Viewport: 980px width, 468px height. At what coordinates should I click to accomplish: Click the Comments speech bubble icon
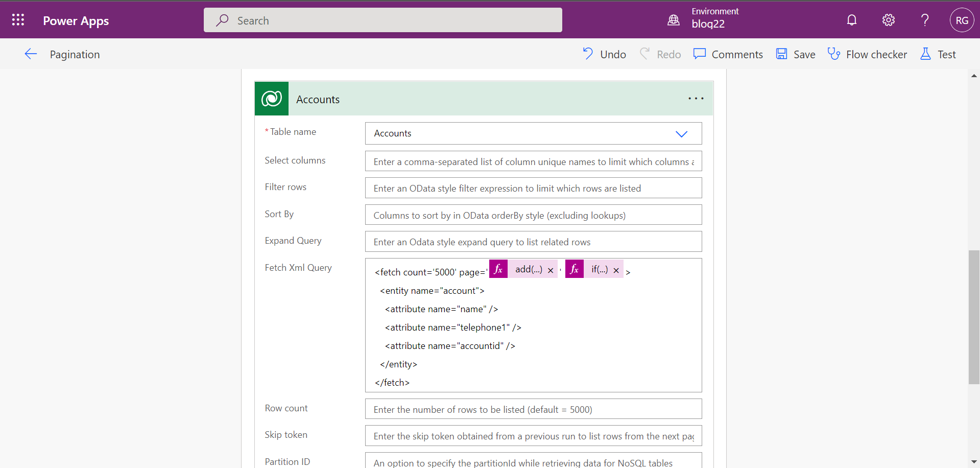[x=700, y=54]
